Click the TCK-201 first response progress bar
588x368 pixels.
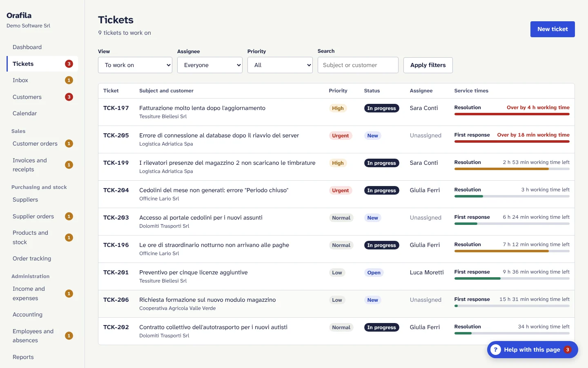point(512,278)
